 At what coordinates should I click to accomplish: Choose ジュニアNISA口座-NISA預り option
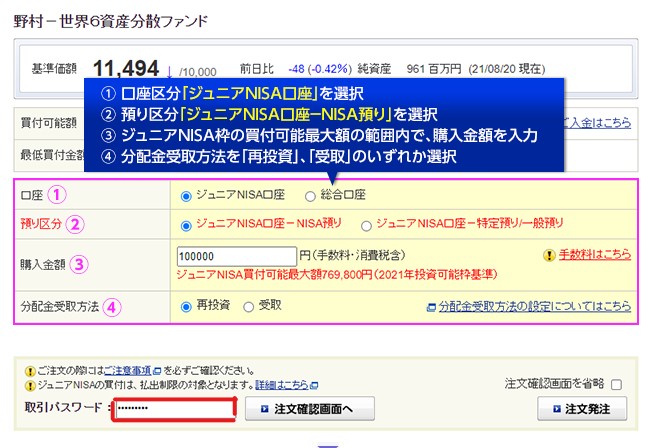point(186,226)
